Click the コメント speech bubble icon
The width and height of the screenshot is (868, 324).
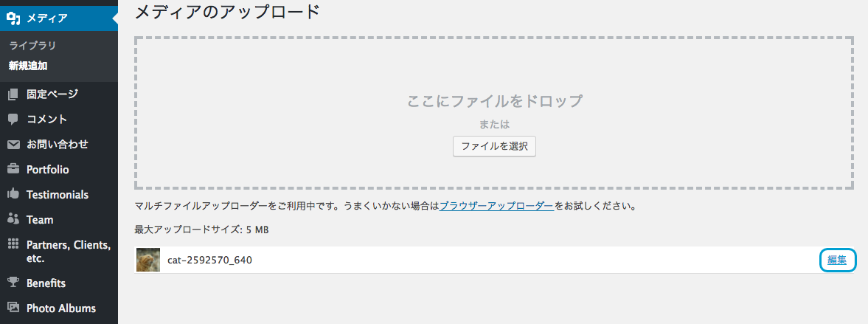(x=13, y=120)
